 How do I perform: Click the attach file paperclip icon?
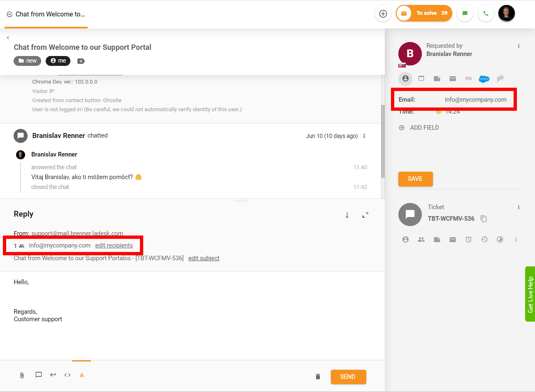pyautogui.click(x=22, y=375)
